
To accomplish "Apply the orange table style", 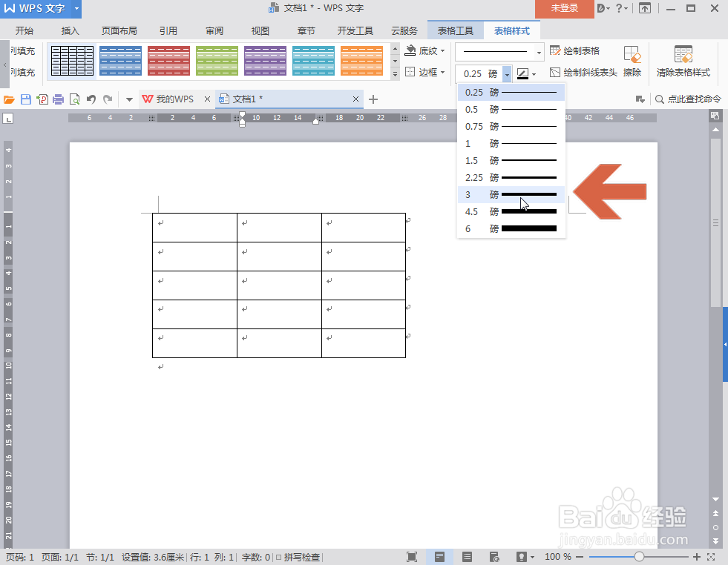I will coord(361,61).
